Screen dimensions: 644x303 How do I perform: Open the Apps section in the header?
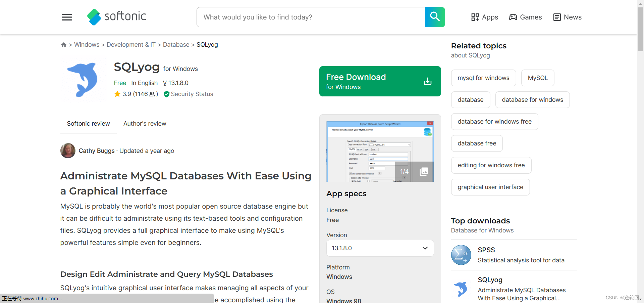click(484, 17)
